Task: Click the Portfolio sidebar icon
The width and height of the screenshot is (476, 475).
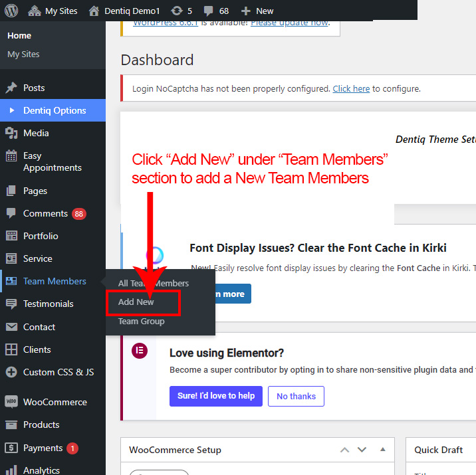Action: click(11, 236)
